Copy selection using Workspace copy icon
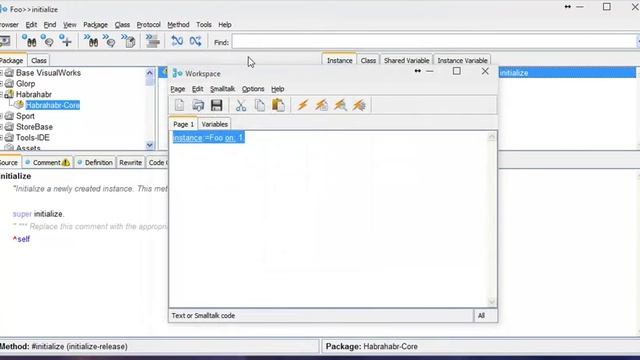The image size is (640, 360). [x=260, y=105]
